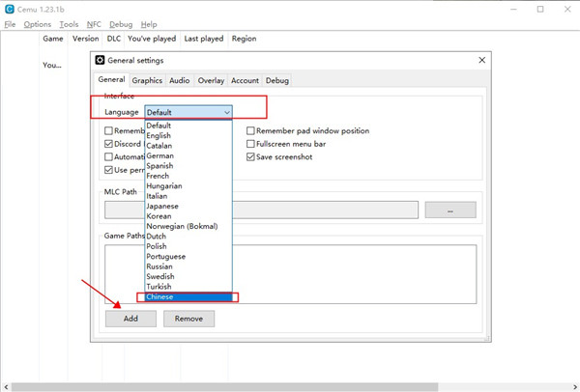Viewport: 580px width, 392px height.
Task: Choose Italian in language list
Action: (x=188, y=196)
